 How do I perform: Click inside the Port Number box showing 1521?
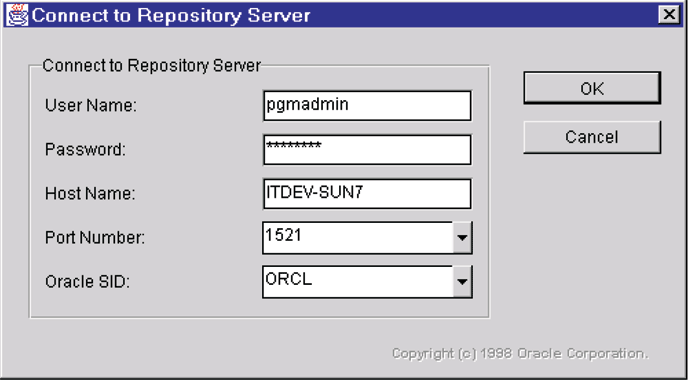pos(358,237)
